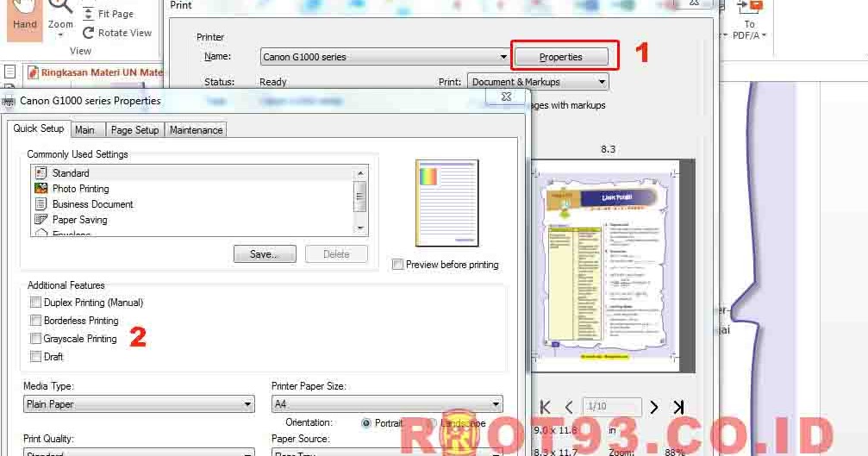Click the printer icon in Properties title bar

pos(9,102)
